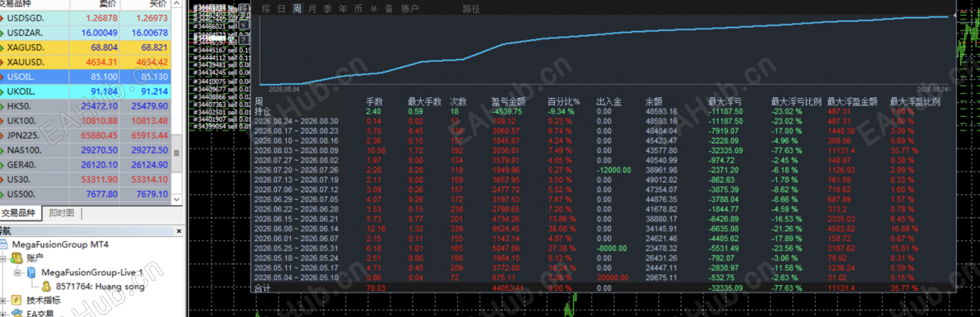
Task: Select the M tab in statistics panel
Action: 374,9
